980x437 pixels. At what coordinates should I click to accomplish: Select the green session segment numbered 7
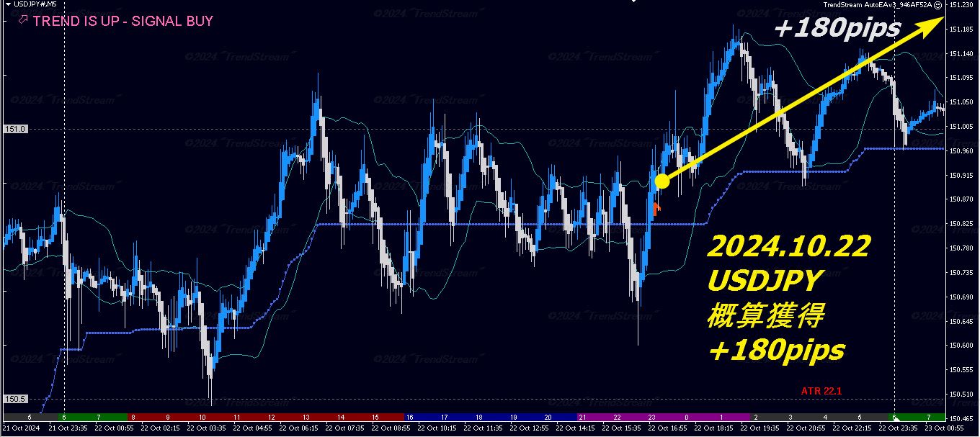[x=928, y=417]
